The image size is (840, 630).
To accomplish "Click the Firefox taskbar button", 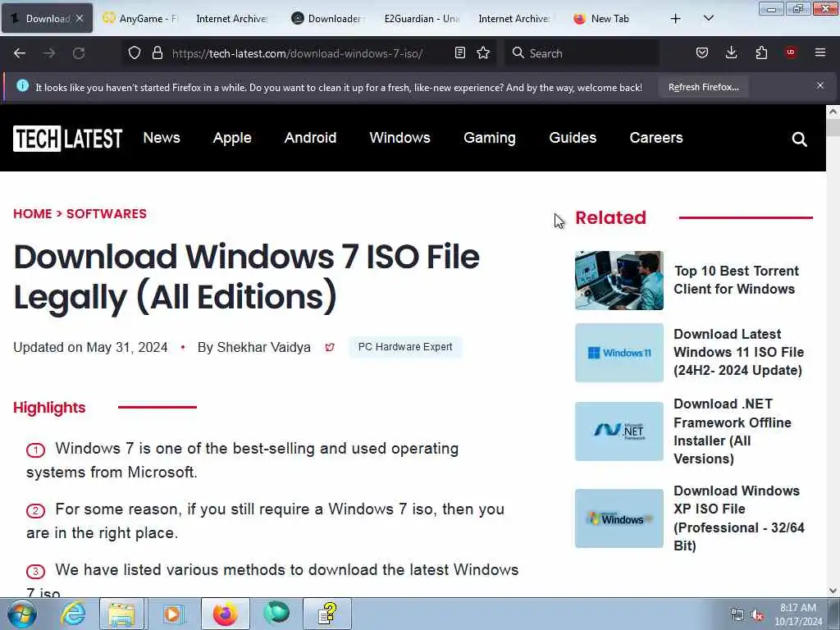I will click(x=225, y=614).
